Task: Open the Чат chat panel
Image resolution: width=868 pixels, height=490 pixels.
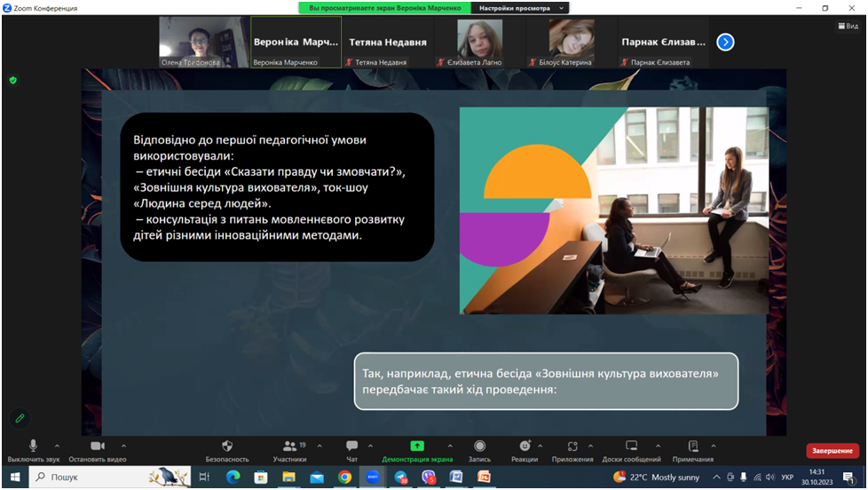Action: [351, 447]
